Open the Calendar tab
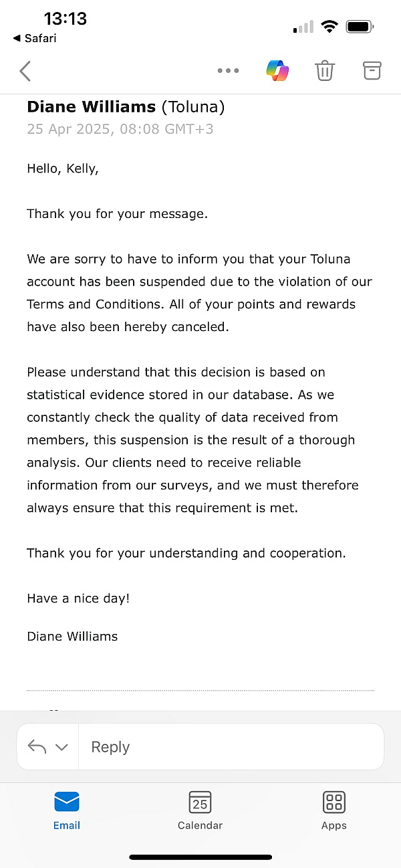401x868 pixels. coord(200,810)
